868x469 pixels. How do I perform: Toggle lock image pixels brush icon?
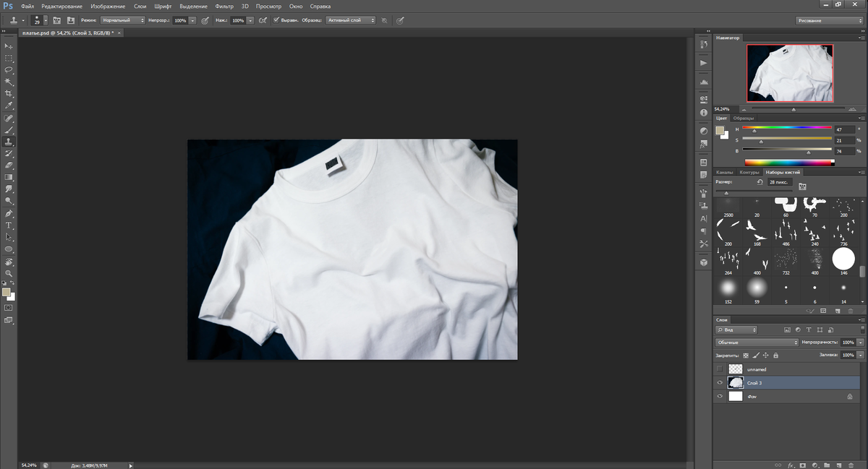(757, 356)
